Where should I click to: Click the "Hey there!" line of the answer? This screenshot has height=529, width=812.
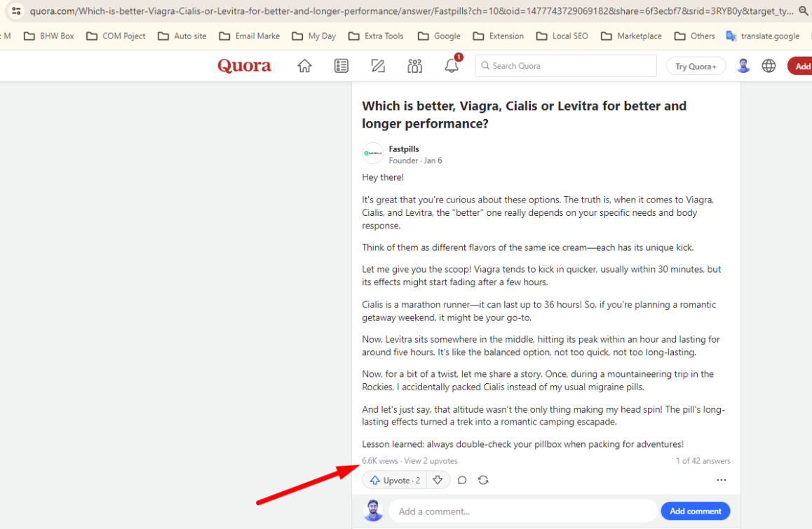(383, 177)
